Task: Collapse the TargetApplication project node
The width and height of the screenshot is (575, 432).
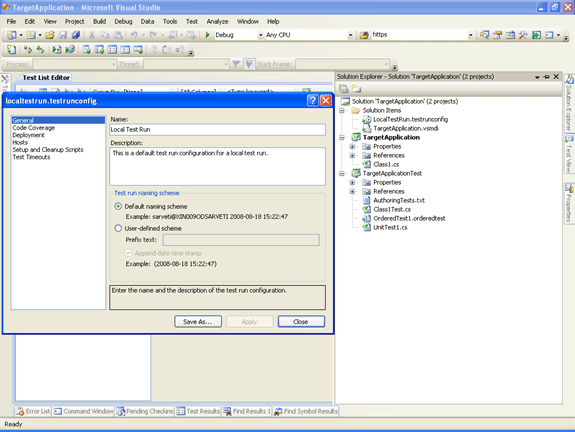Action: [342, 138]
